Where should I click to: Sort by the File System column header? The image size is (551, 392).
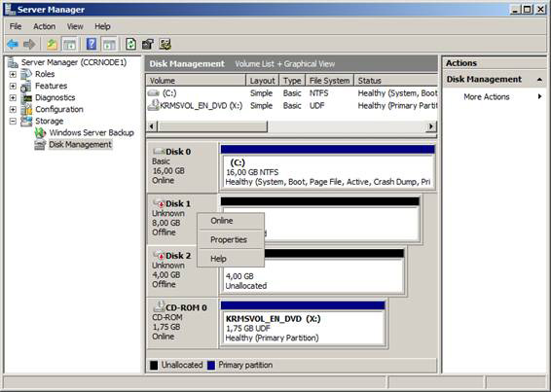[x=330, y=81]
